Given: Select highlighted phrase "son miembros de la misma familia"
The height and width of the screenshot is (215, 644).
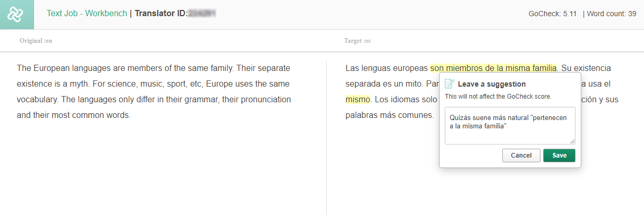Looking at the screenshot, I should 493,68.
